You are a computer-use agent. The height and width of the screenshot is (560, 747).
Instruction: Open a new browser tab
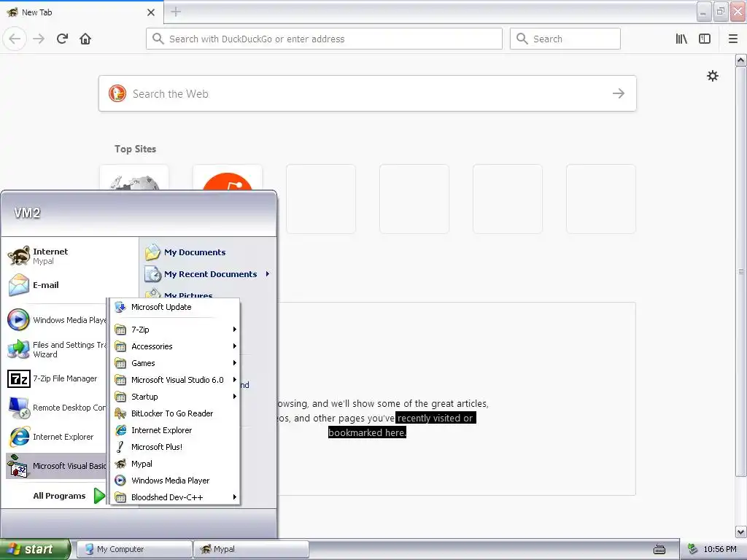(176, 12)
